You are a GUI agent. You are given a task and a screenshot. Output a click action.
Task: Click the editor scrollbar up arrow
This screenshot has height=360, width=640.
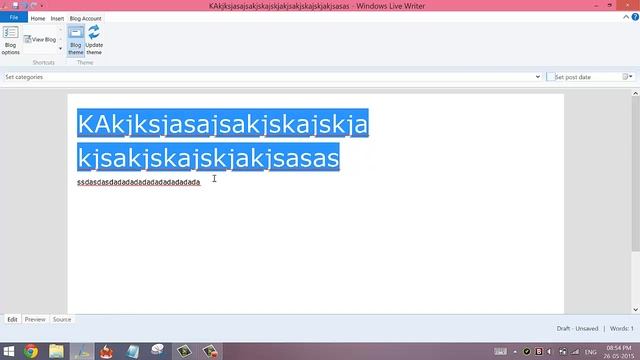pyautogui.click(x=635, y=93)
